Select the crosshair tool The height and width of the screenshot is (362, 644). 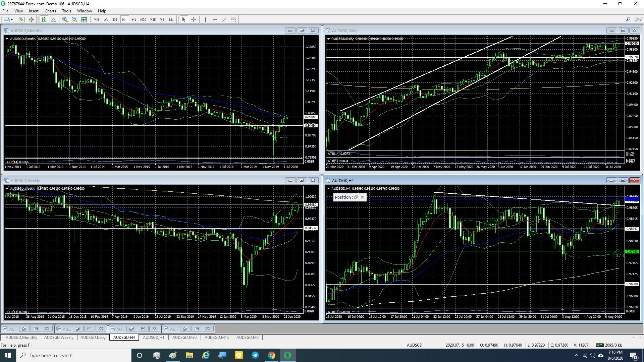point(194,19)
